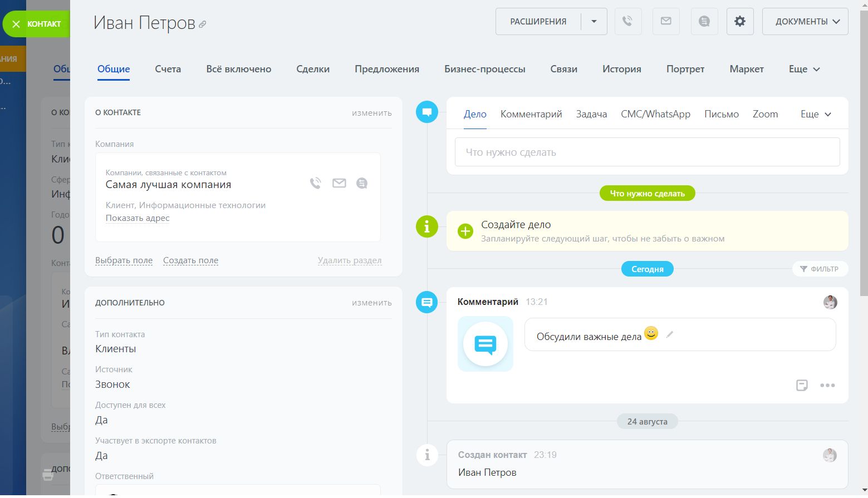Open the Маркет tab

[747, 69]
